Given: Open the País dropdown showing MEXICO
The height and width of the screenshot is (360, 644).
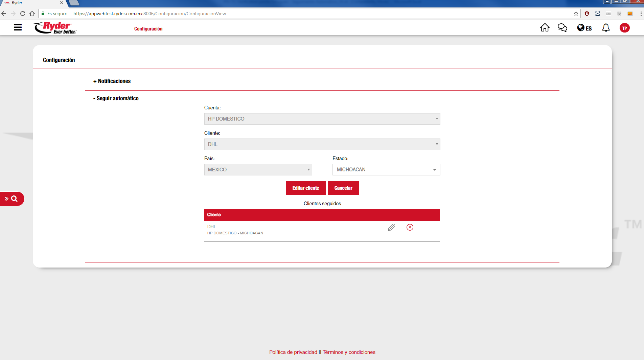Looking at the screenshot, I should 258,170.
